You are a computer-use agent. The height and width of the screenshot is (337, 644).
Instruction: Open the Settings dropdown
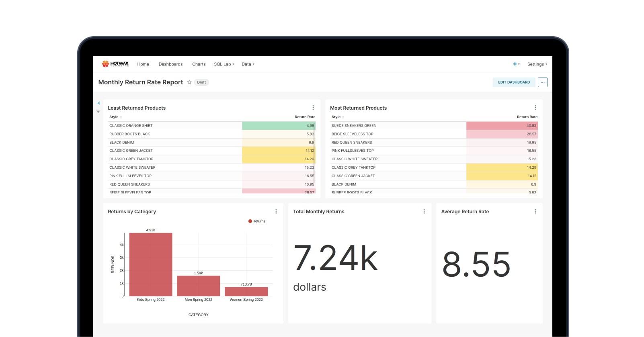pos(537,64)
